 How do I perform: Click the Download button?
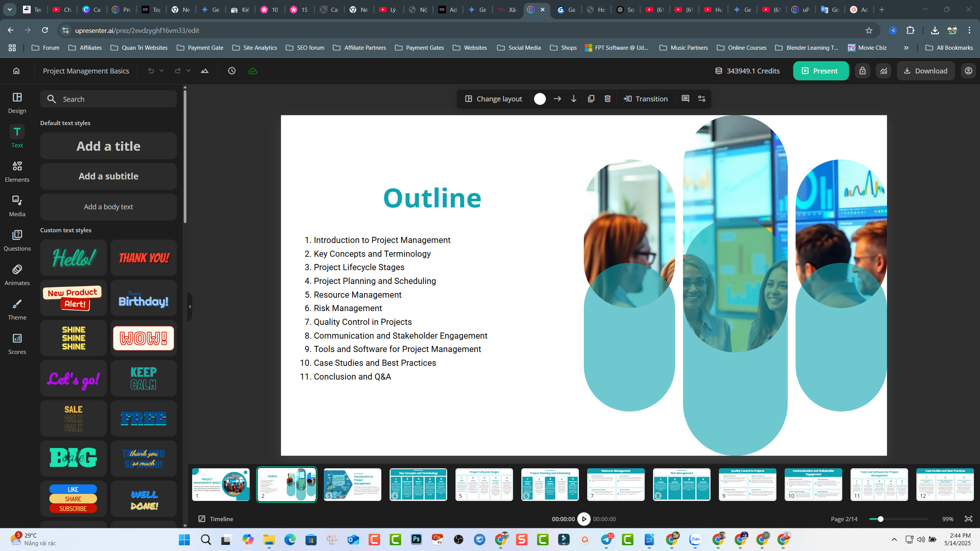point(926,70)
